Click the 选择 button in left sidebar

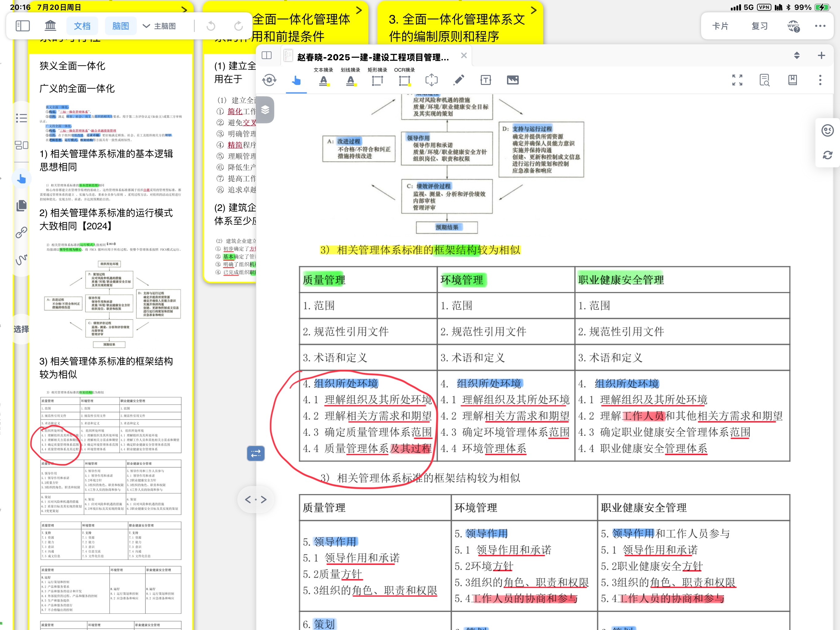tap(21, 329)
